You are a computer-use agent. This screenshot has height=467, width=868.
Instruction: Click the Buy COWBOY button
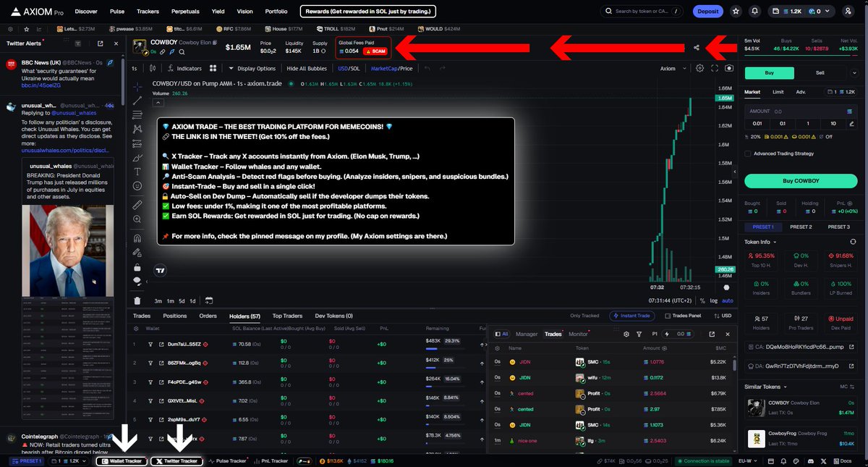pos(801,181)
